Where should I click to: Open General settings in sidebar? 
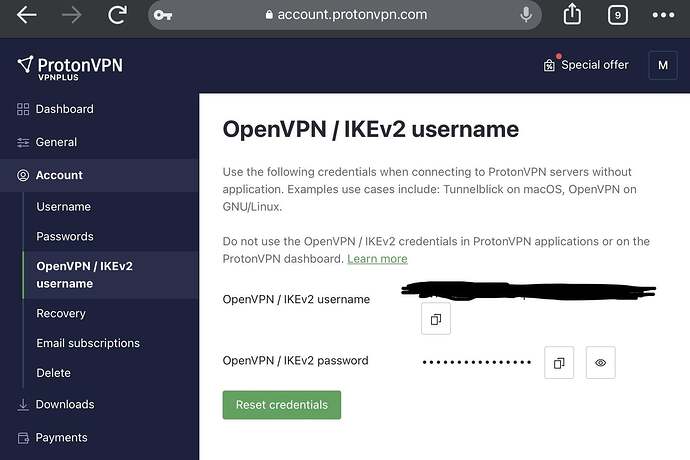coord(56,142)
